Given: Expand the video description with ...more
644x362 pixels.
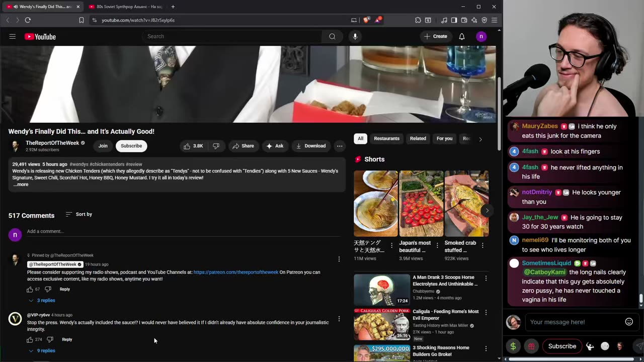Looking at the screenshot, I should (x=21, y=185).
